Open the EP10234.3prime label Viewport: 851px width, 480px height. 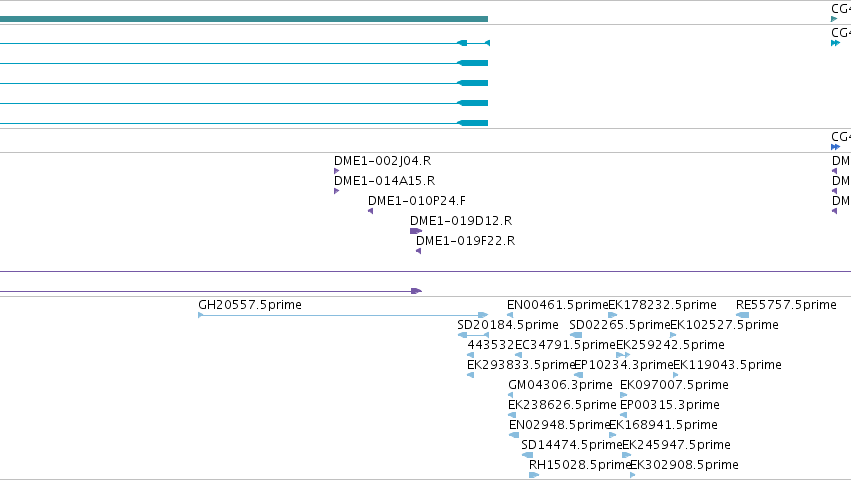[624, 365]
